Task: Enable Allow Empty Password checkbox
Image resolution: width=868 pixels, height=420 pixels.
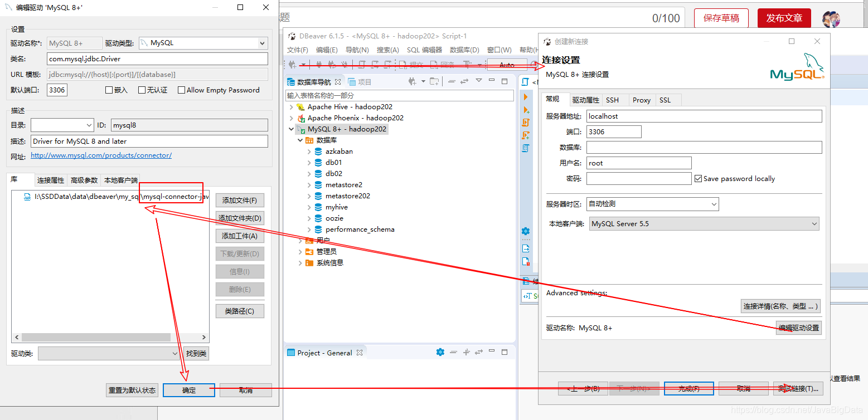Action: (181, 90)
